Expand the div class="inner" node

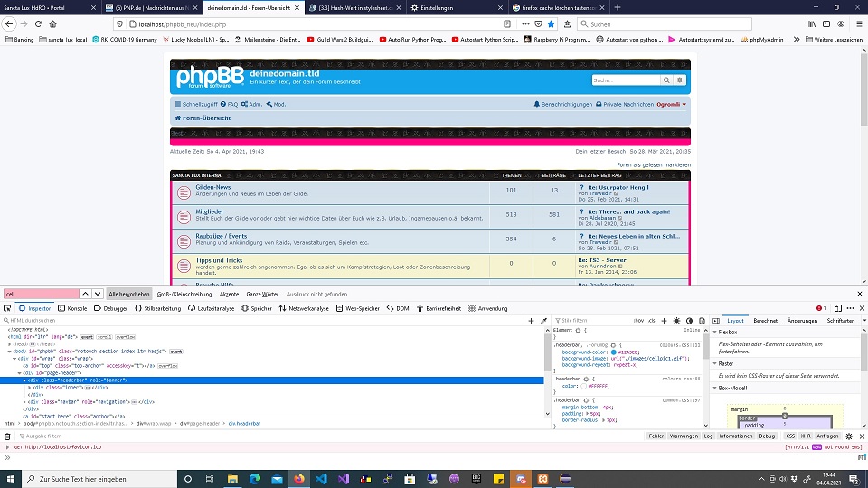28,388
